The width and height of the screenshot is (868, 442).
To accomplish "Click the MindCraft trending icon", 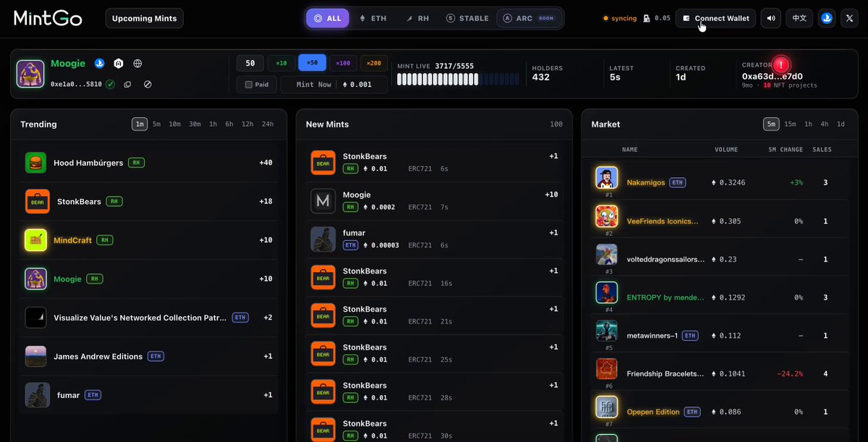I will tap(35, 240).
